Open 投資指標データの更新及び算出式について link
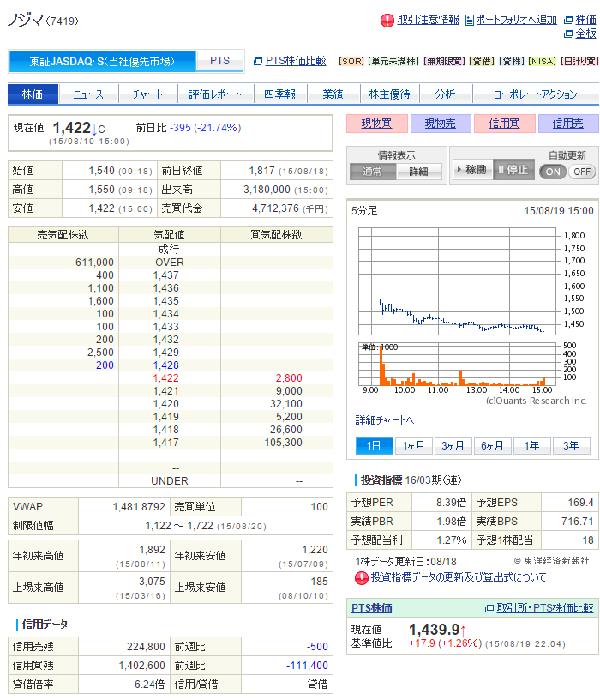This screenshot has width=600, height=700. pos(459,577)
